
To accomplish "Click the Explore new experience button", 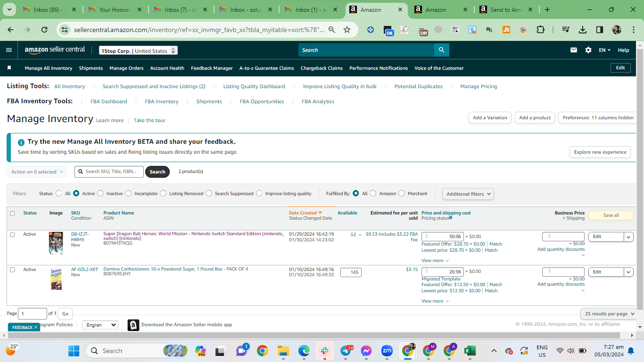I will 600,152.
